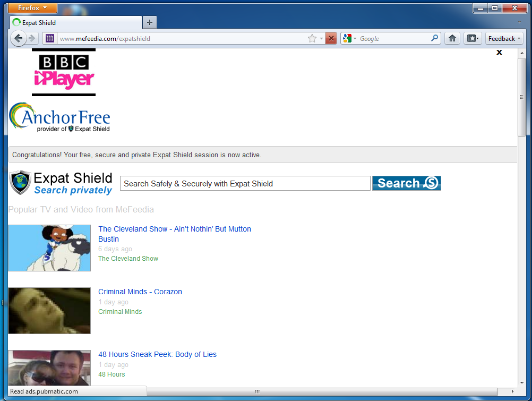
Task: Click The Cleveland Show video thumbnail
Action: [x=49, y=248]
